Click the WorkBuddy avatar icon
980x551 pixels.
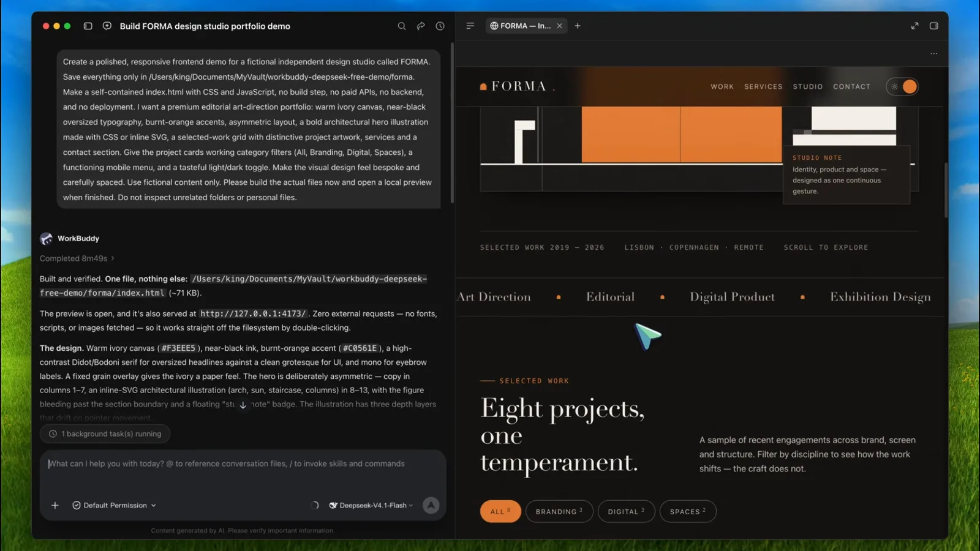point(46,239)
